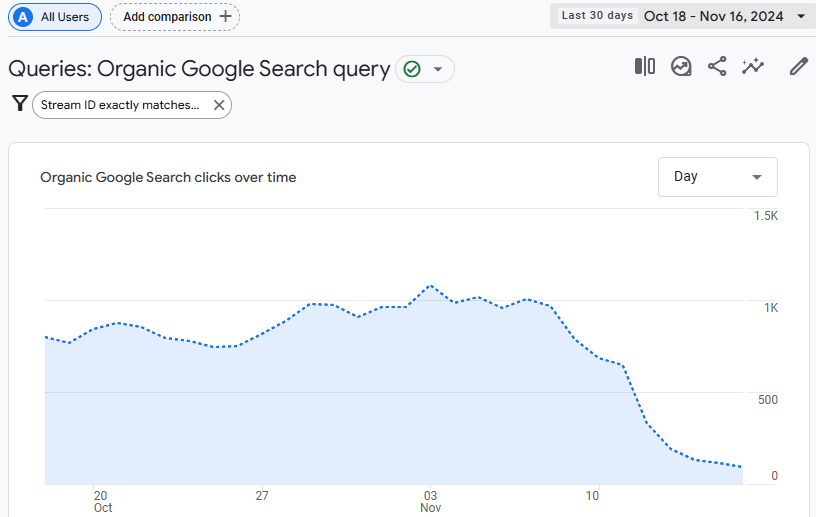Open the edit comparisons columns icon
The height and width of the screenshot is (517, 816).
pos(645,67)
